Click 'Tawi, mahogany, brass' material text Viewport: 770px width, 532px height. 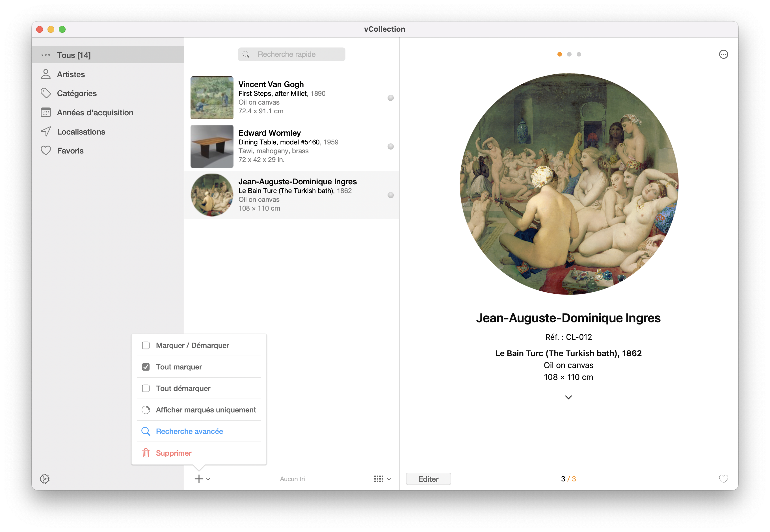pyautogui.click(x=274, y=151)
